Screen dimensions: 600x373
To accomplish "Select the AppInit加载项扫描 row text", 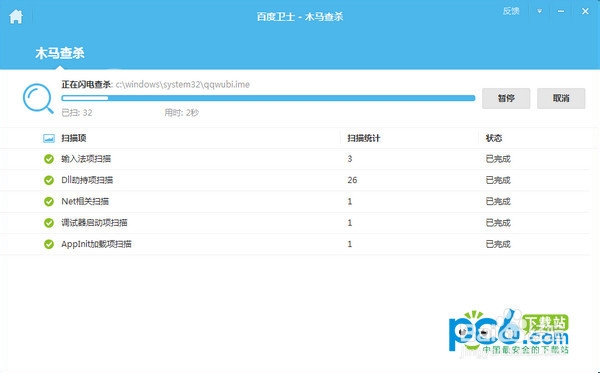I will [96, 244].
